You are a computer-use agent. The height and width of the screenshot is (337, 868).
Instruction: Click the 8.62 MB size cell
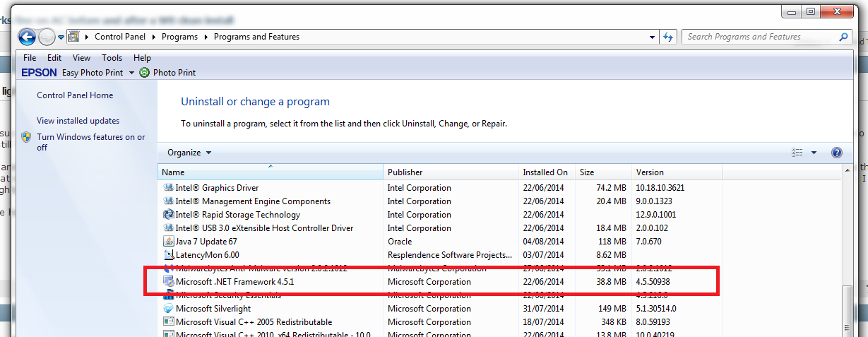tap(611, 255)
